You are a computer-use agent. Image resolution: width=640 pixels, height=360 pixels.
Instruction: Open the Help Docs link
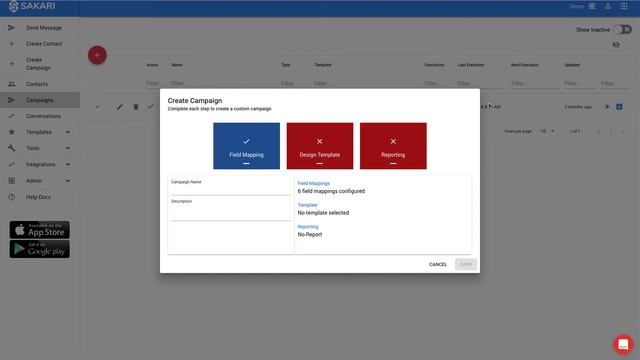pyautogui.click(x=38, y=197)
